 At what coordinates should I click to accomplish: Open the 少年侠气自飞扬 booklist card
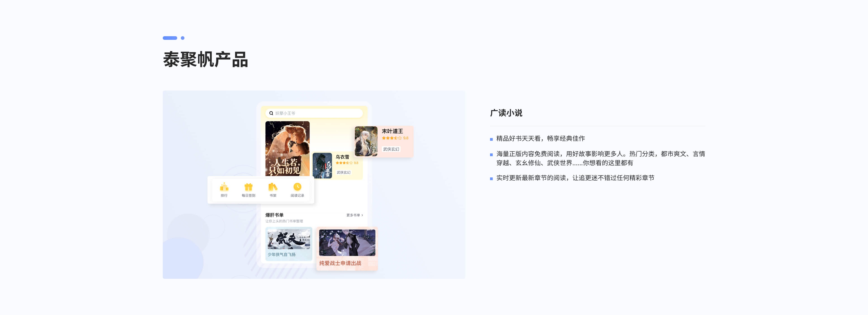point(289,243)
